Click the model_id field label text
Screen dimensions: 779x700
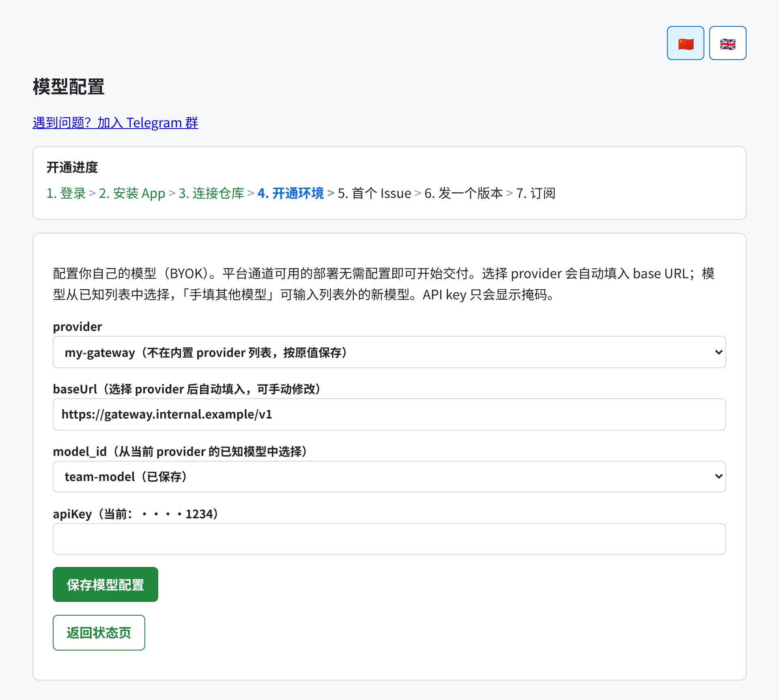[181, 451]
